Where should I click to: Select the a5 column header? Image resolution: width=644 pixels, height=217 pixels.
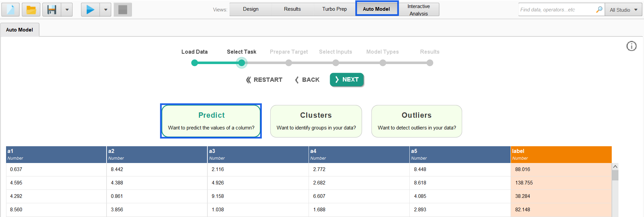pos(460,155)
